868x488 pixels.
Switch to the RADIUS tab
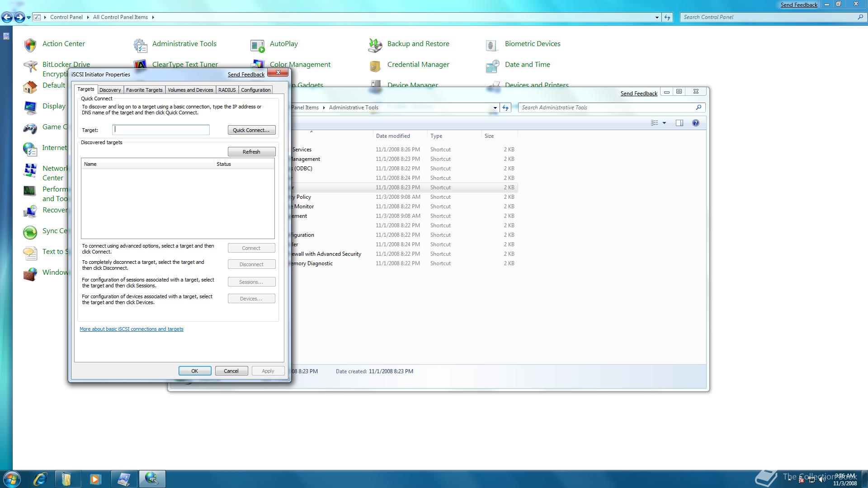pos(227,90)
